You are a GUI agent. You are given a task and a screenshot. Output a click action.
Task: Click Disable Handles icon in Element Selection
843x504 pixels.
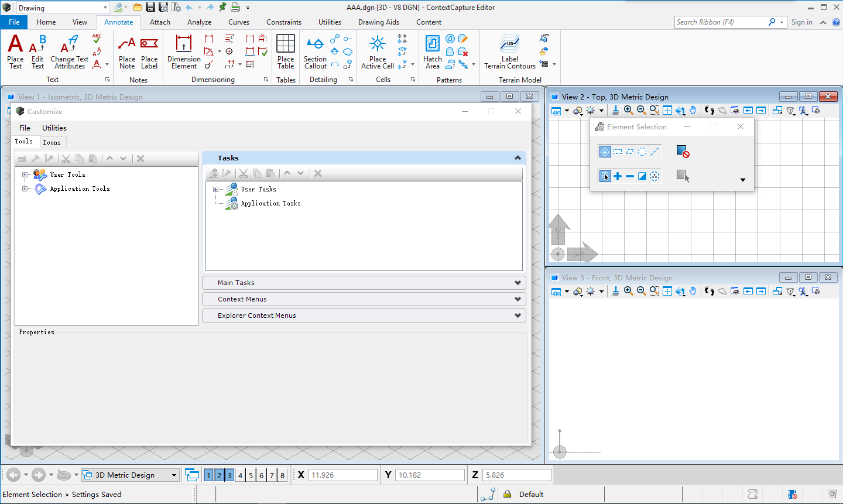pos(683,152)
